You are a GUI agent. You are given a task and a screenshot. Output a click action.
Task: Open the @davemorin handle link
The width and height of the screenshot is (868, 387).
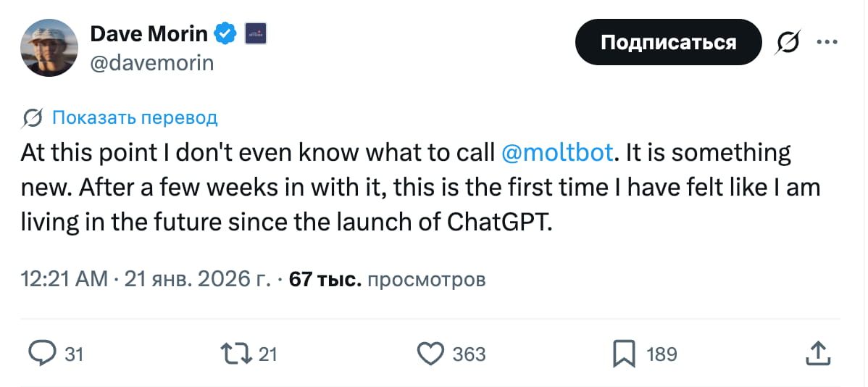pyautogui.click(x=151, y=63)
